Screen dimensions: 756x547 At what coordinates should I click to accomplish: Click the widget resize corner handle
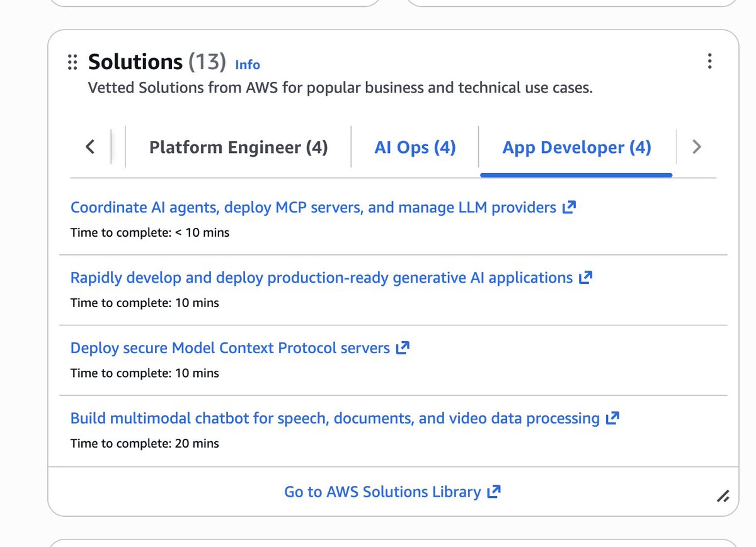pos(723,496)
